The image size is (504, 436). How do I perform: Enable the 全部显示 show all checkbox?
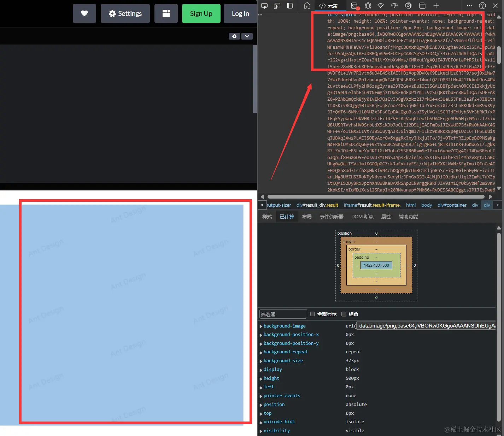tap(312, 314)
